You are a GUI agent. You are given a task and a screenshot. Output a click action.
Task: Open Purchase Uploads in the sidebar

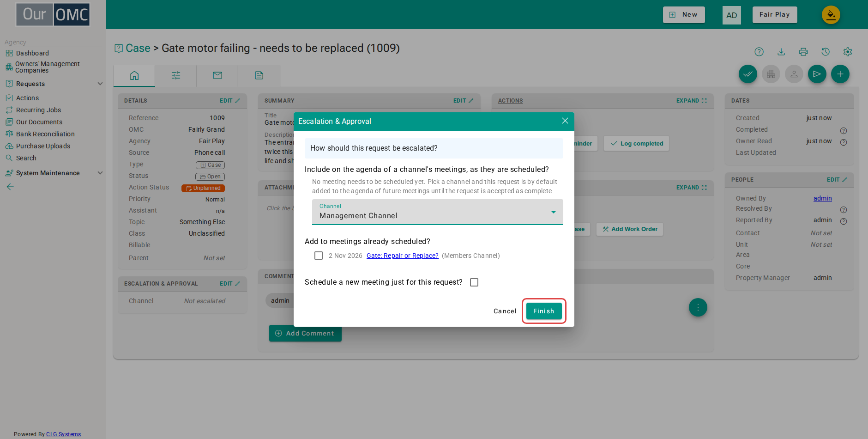click(x=43, y=146)
